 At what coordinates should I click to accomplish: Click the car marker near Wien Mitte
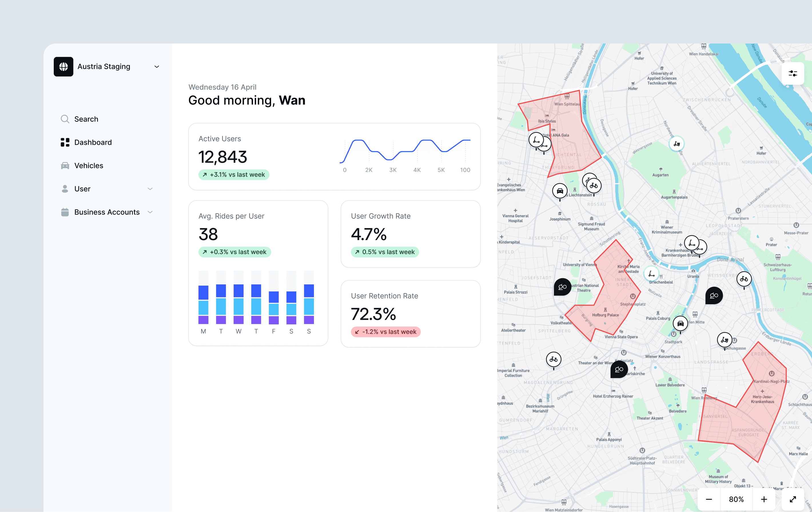point(680,323)
